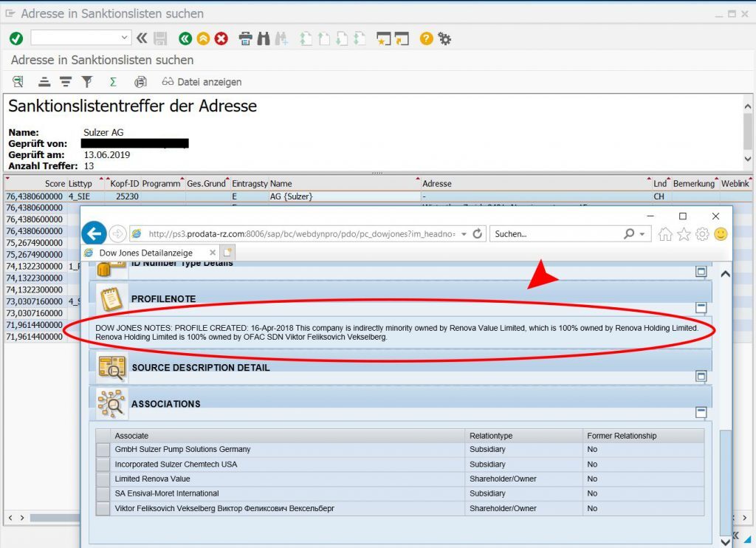The image size is (756, 548).
Task: Click the green Back arrow icon
Action: point(185,38)
